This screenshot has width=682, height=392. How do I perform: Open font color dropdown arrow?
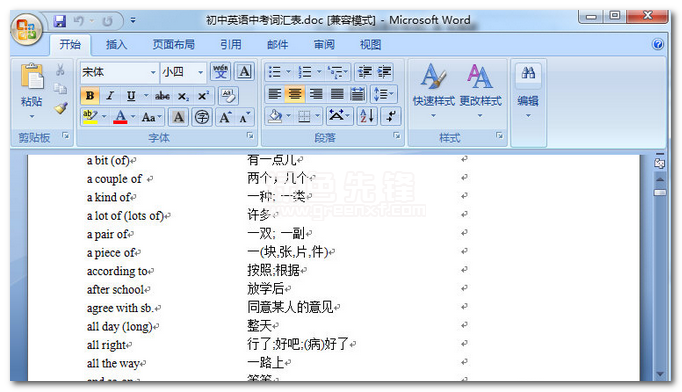133,117
